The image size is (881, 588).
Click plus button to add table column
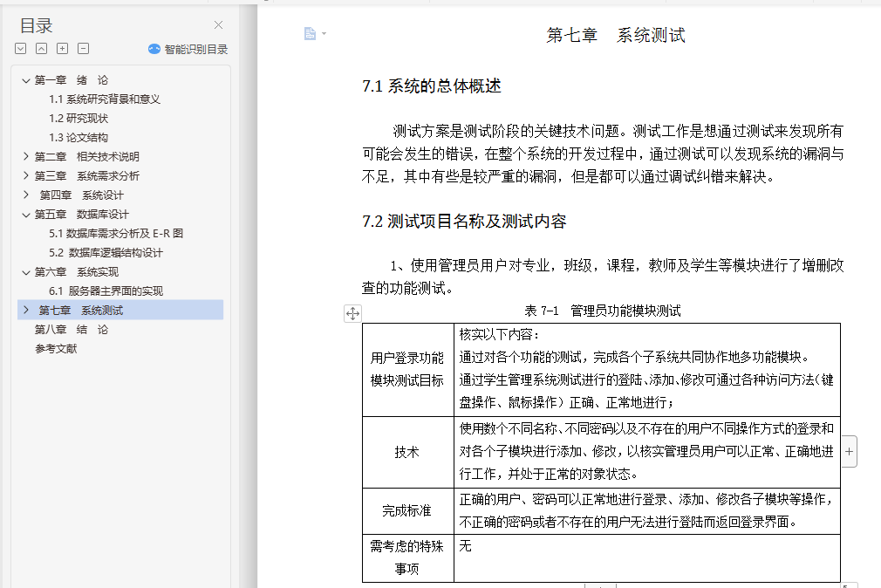pyautogui.click(x=849, y=451)
